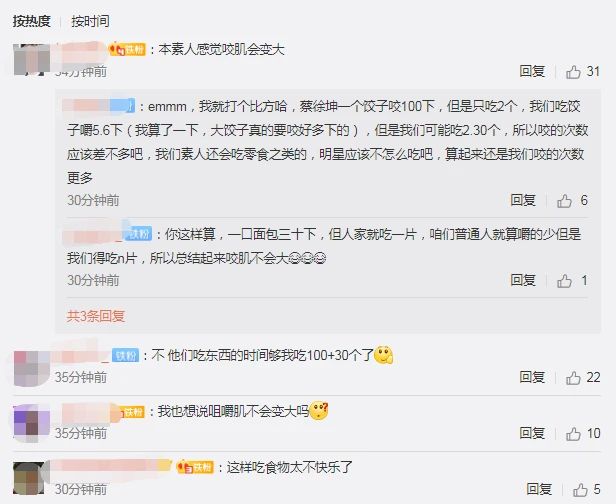
Task: Reply to the 一口面包三十下 nested comment
Action: 523,280
